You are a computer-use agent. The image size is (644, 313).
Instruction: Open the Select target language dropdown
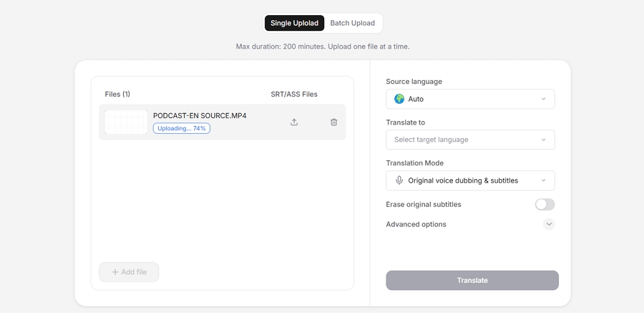pos(470,140)
